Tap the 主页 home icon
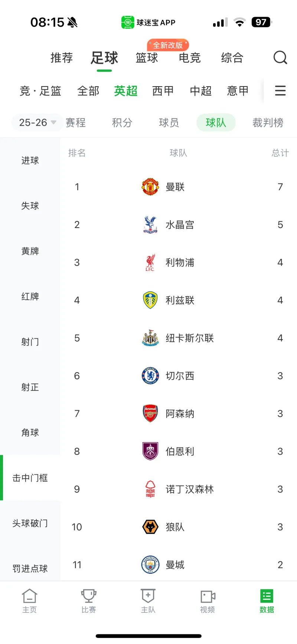Viewport: 297px width, 644px height. [30, 596]
